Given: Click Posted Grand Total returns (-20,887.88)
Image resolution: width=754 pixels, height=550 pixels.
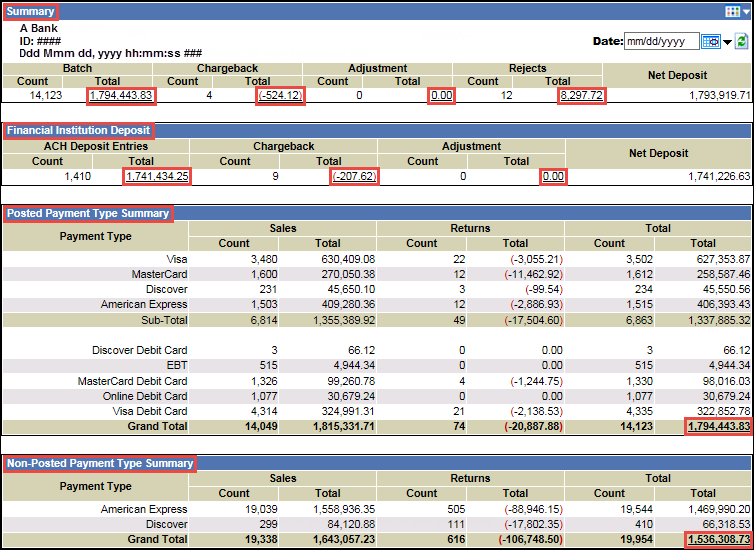Looking at the screenshot, I should (534, 426).
